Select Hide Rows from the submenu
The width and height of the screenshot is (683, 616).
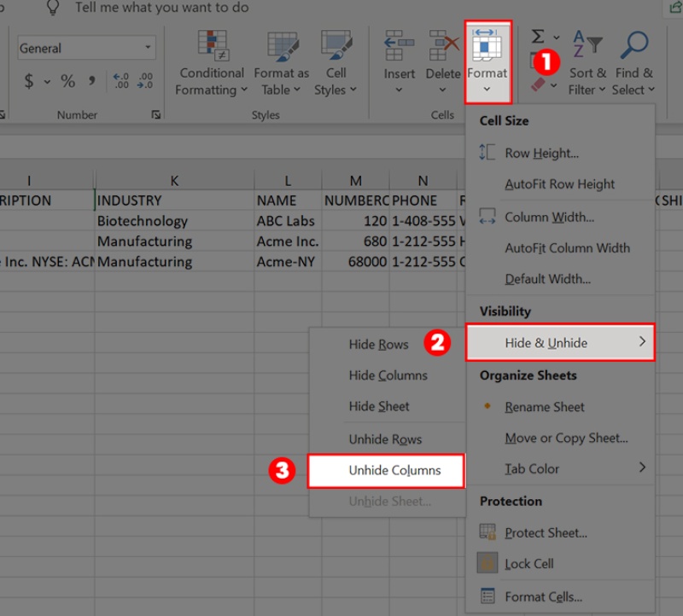pos(379,344)
